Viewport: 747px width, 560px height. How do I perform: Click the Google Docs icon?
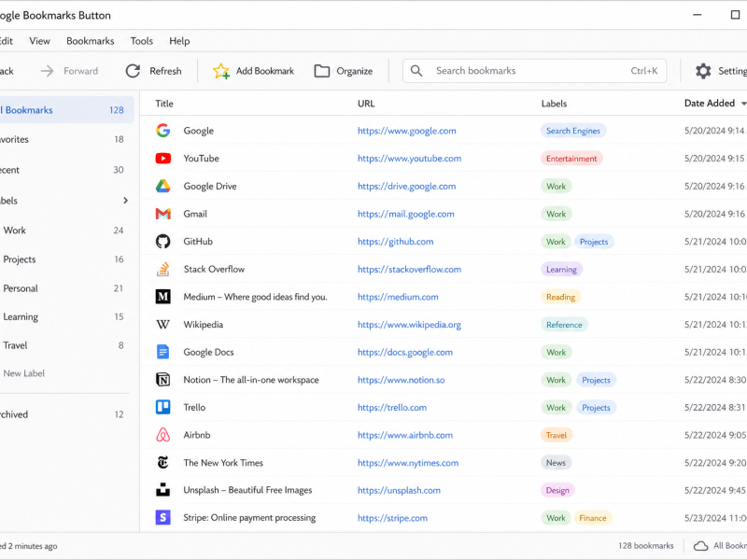point(162,352)
